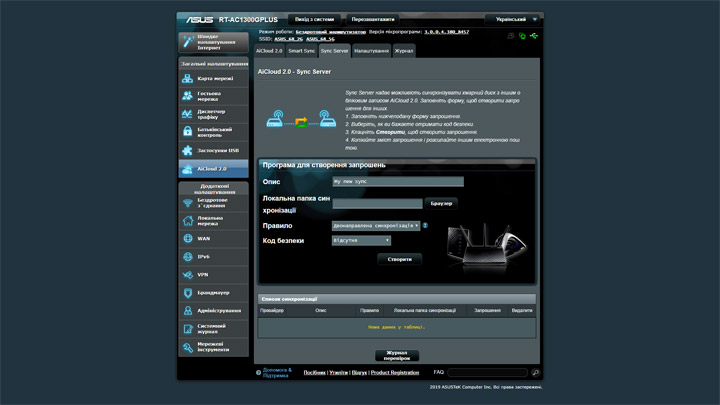Click the grey printer status icon
Screen dimensions: 720x405
(511, 36)
